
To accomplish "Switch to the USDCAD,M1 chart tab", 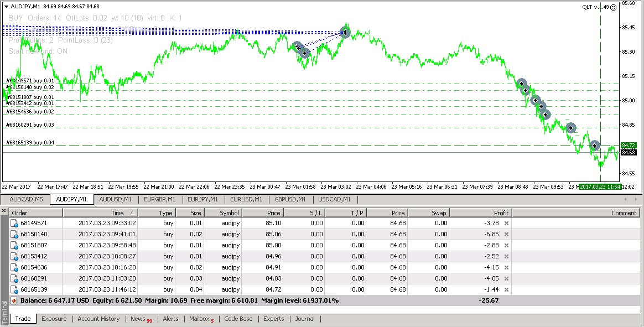I will point(334,199).
